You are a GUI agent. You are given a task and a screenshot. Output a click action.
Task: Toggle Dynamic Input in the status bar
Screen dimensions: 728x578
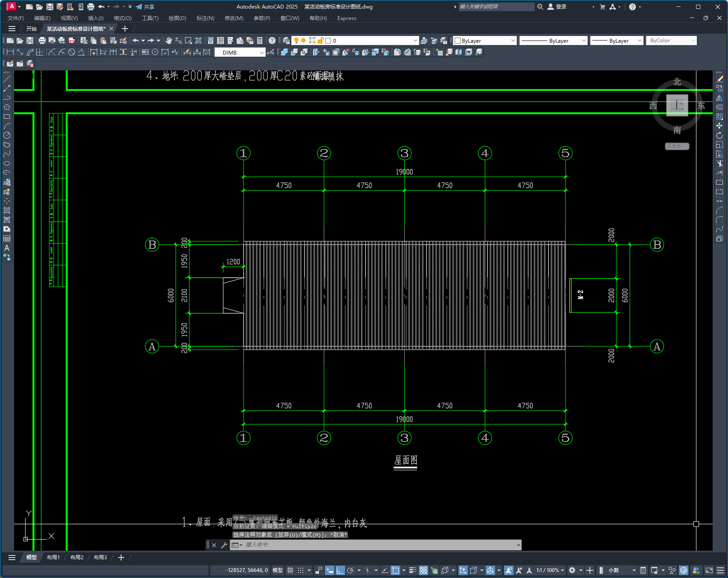coord(330,570)
